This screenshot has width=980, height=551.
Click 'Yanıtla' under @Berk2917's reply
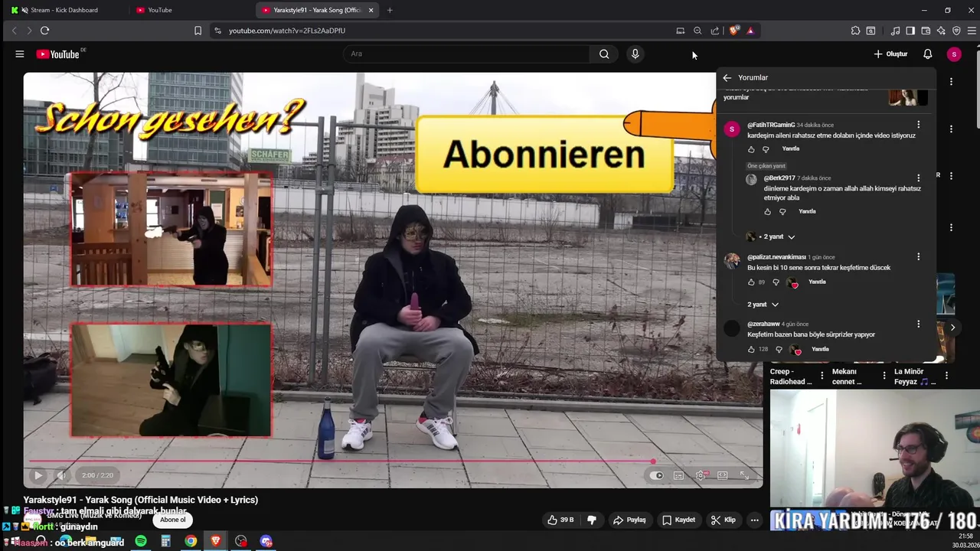(x=807, y=211)
